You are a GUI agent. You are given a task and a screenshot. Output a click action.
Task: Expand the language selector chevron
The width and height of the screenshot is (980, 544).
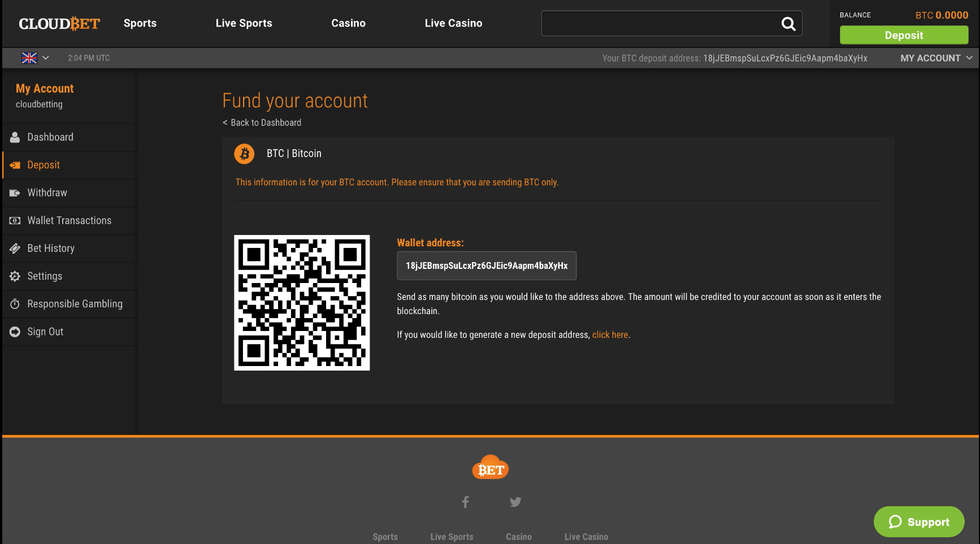point(46,58)
